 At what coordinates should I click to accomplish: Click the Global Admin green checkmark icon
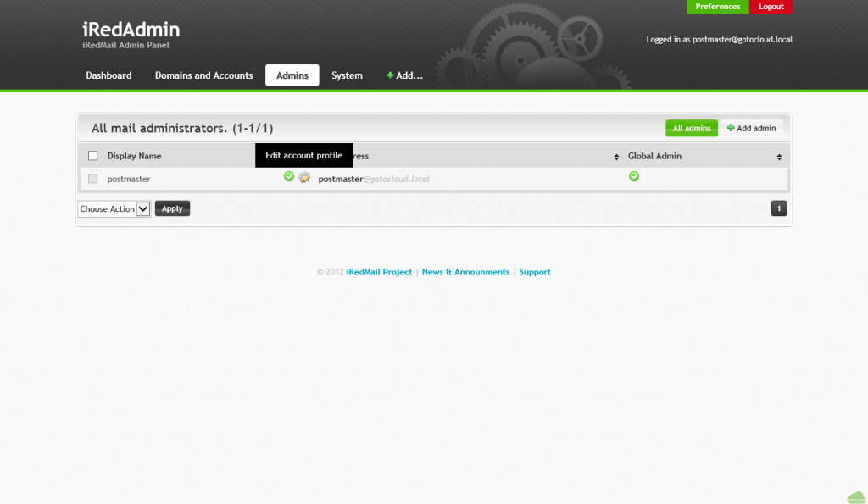click(633, 176)
